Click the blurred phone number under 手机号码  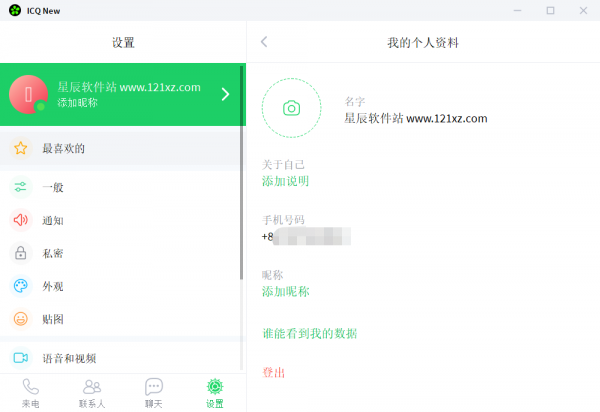pyautogui.click(x=306, y=236)
